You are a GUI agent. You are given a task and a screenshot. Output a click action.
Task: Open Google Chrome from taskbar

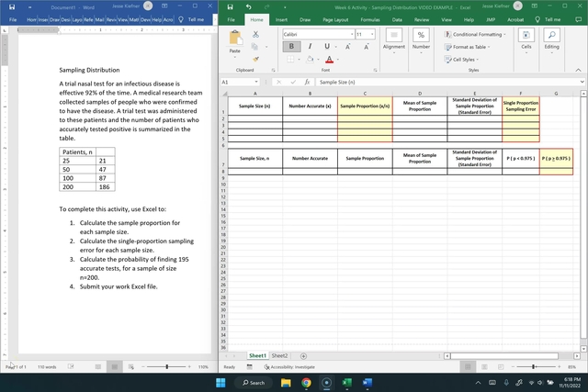pos(306,383)
